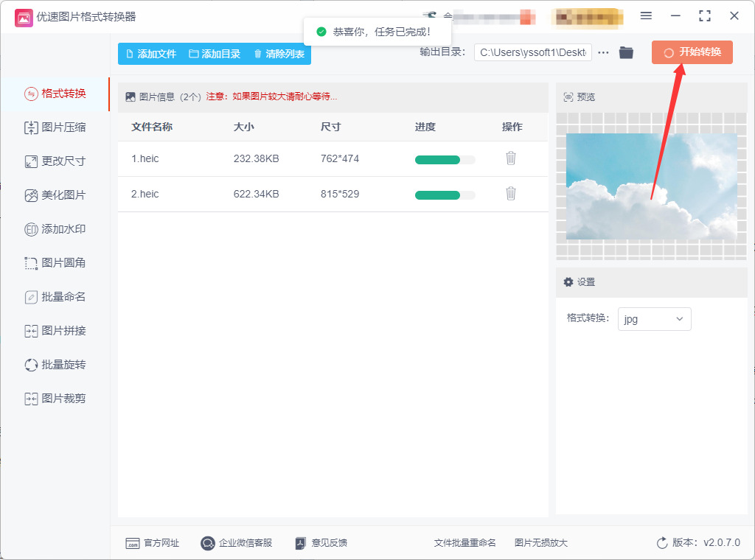Switch to 更改尺寸 sidebar tab
Screen dimensions: 755x560
point(55,161)
